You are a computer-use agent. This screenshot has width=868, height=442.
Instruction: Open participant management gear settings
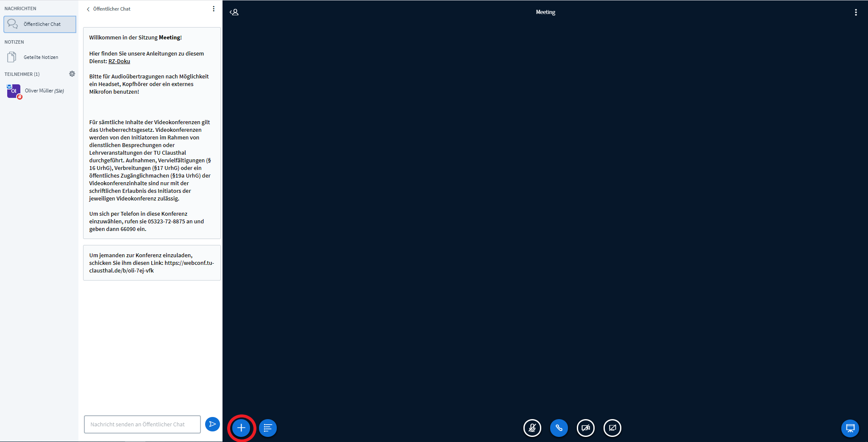point(72,74)
